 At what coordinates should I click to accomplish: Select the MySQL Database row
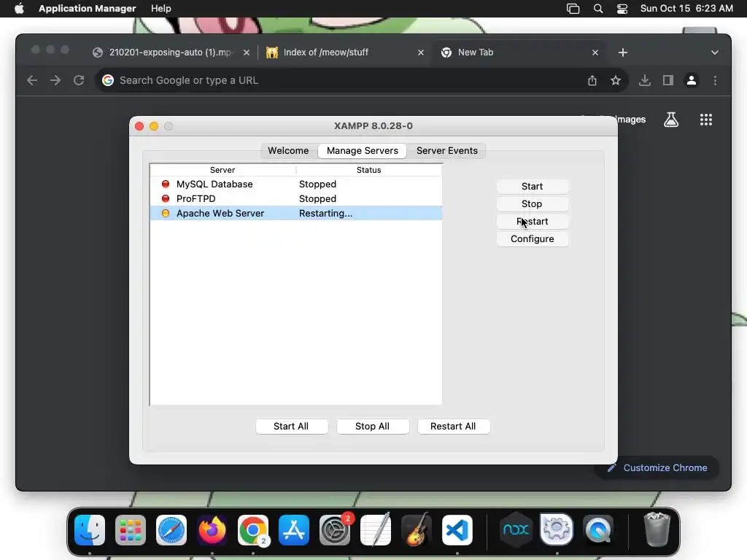pyautogui.click(x=296, y=184)
